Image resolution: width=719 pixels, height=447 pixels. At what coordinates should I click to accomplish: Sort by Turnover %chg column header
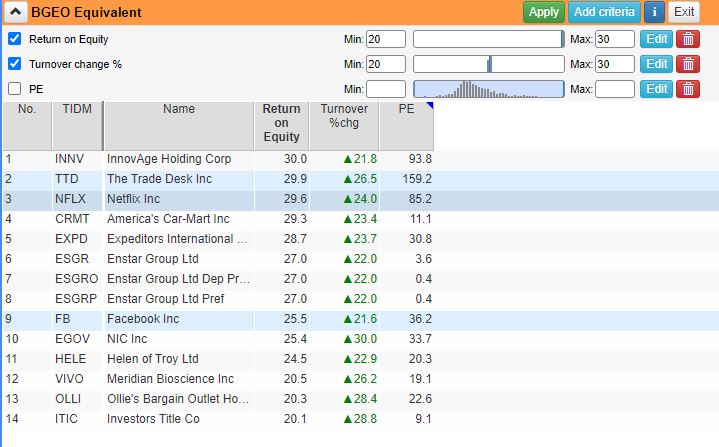(x=344, y=126)
